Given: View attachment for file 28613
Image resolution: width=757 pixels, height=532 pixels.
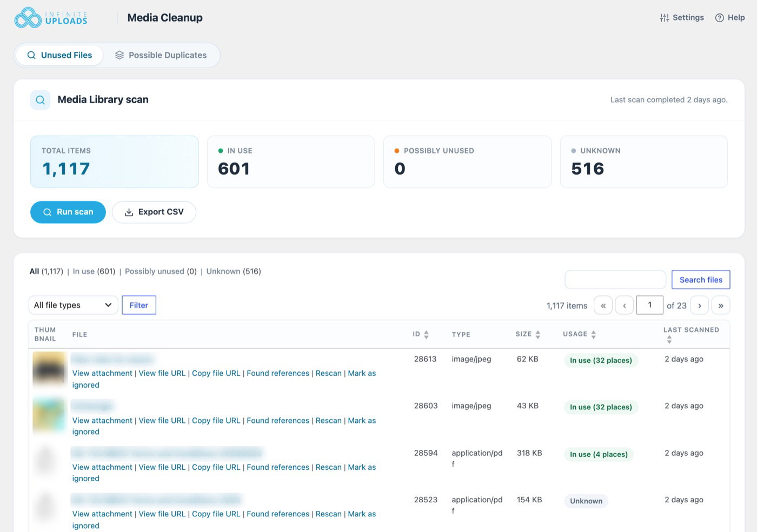Looking at the screenshot, I should [x=102, y=373].
